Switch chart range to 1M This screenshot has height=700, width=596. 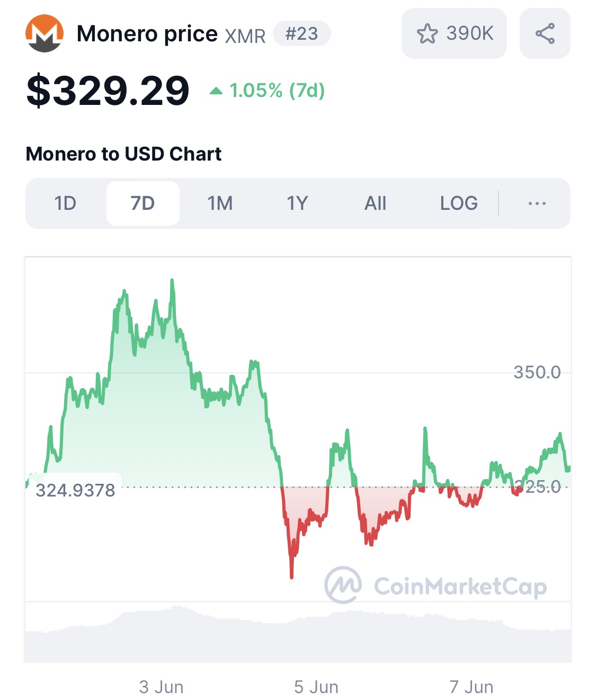point(220,203)
